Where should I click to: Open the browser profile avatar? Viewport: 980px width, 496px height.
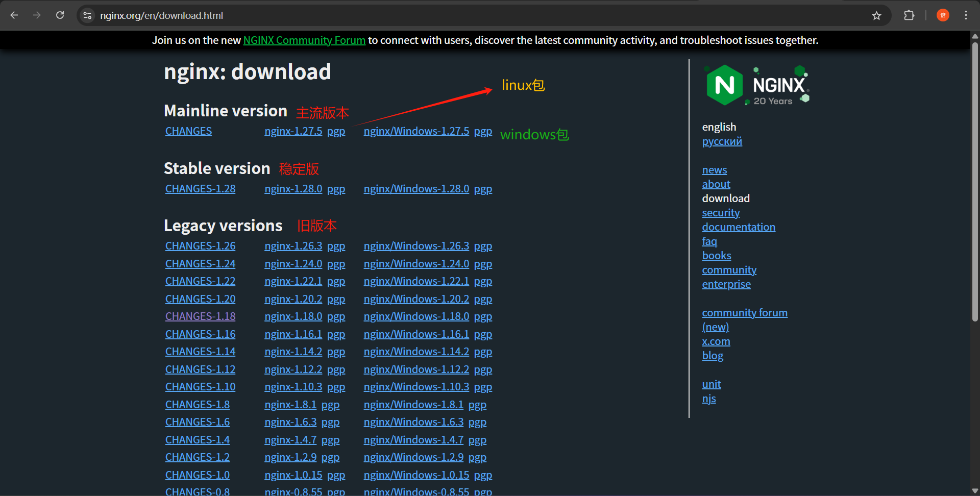point(943,15)
